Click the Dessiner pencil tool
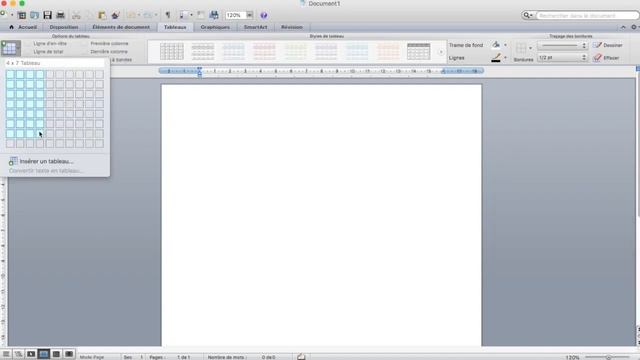The image size is (640, 360). click(x=608, y=45)
